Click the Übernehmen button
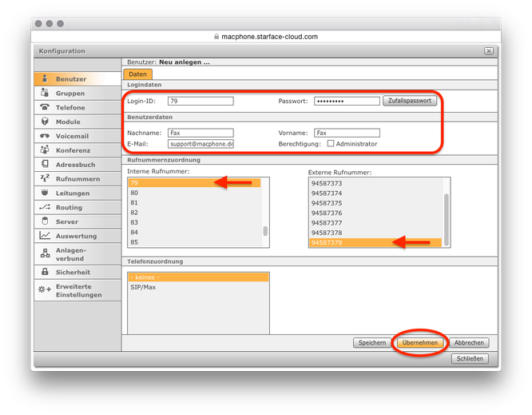This screenshot has width=532, height=415. coord(419,342)
